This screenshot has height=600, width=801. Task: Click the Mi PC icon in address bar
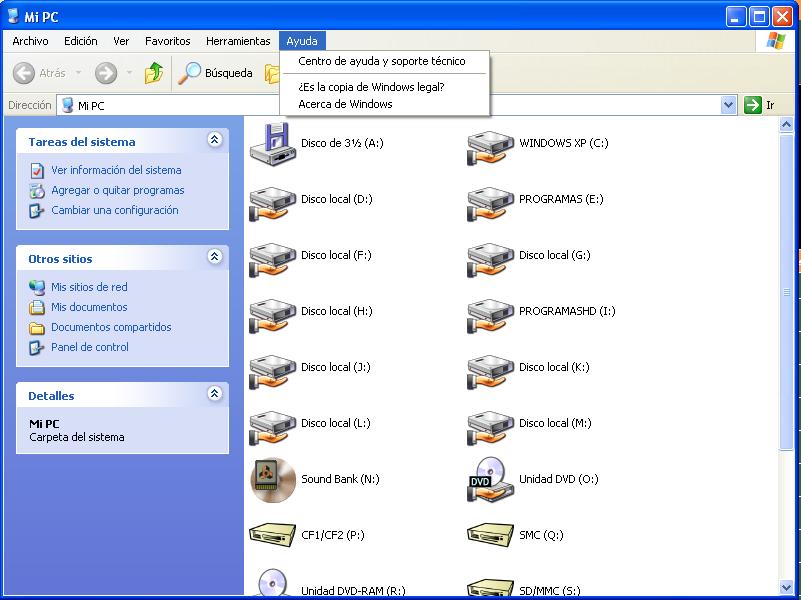[67, 105]
